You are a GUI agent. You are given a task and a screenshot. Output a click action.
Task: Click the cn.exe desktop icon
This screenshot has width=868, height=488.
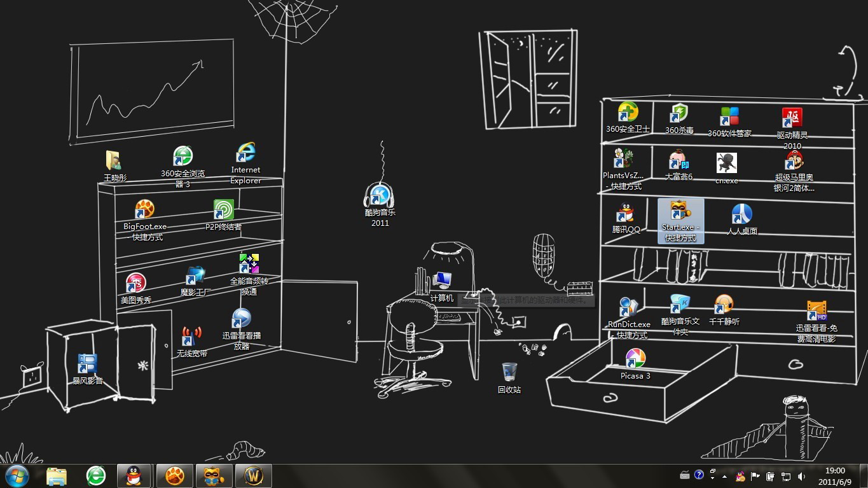(x=726, y=169)
